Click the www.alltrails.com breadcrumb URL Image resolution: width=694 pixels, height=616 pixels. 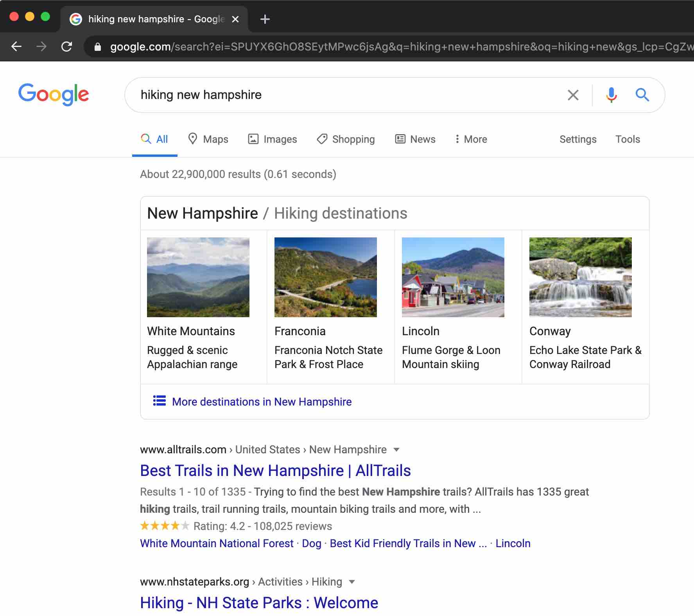coord(183,449)
